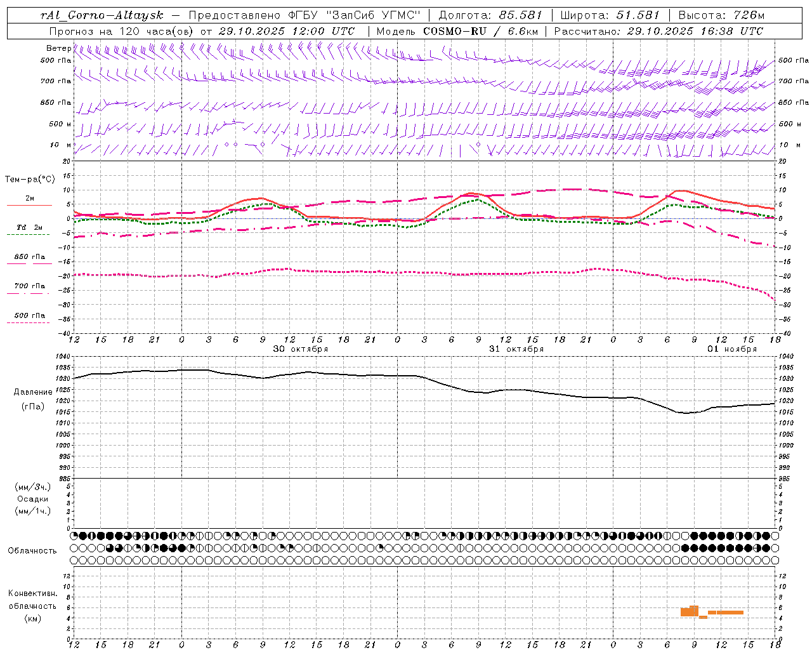Click the '985' value on left pressure axis
The width and height of the screenshot is (812, 650).
point(64,479)
